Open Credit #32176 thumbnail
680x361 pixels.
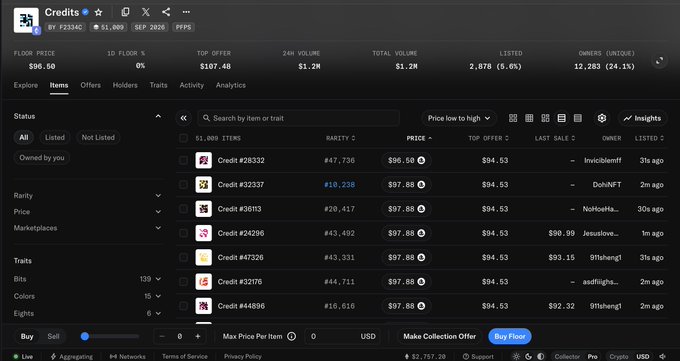pos(203,282)
